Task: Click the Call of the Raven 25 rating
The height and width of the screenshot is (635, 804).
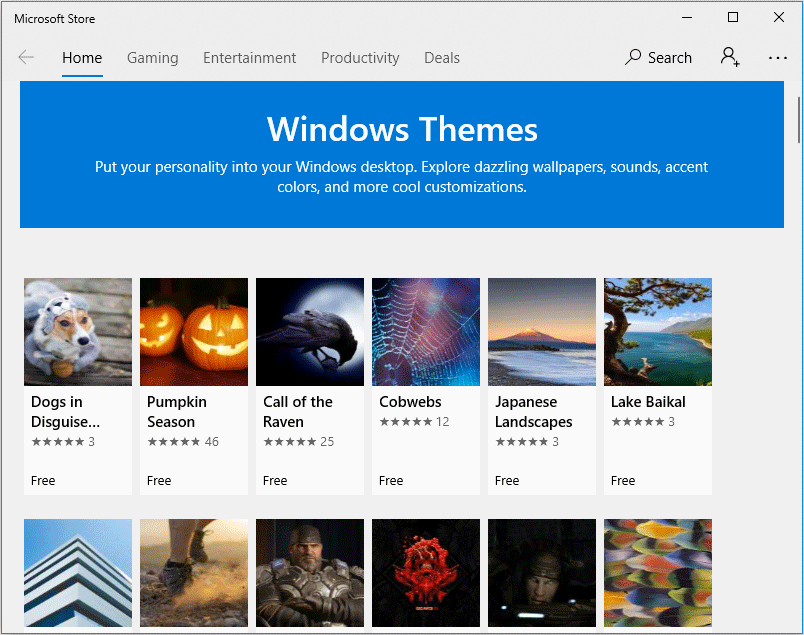Action: pyautogui.click(x=298, y=442)
